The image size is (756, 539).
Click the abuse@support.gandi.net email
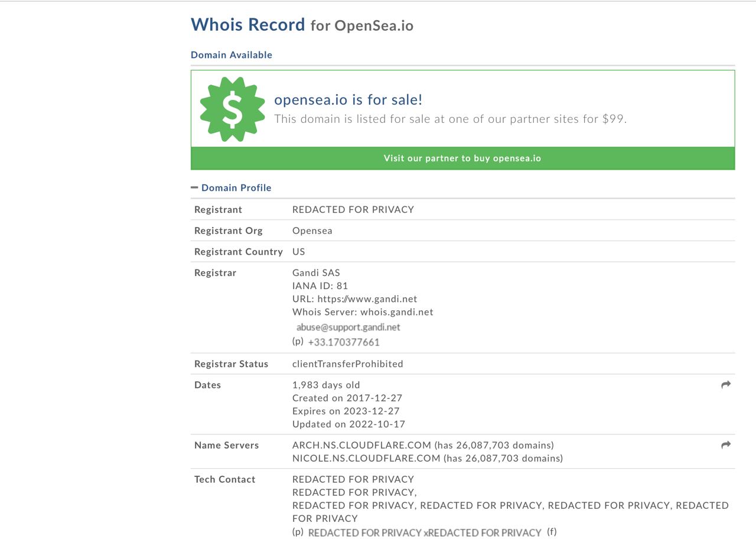pyautogui.click(x=348, y=327)
